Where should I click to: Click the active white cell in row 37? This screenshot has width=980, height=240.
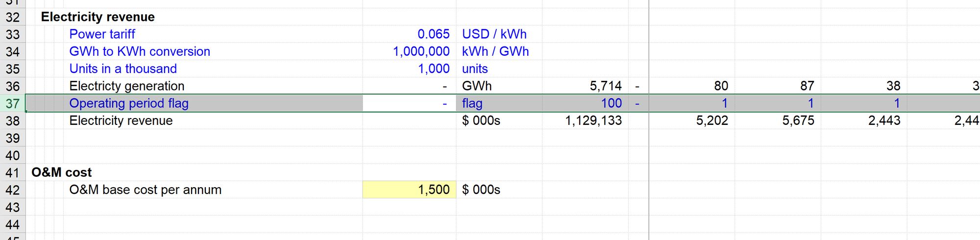[409, 103]
